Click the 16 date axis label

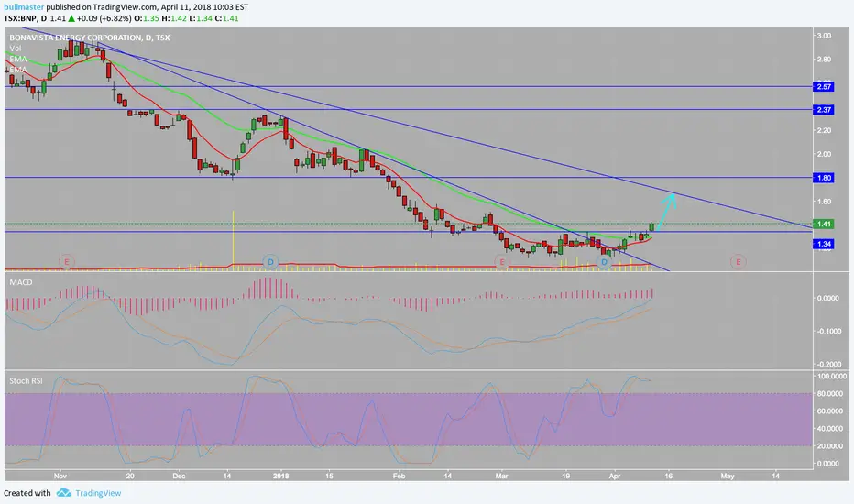[668, 476]
